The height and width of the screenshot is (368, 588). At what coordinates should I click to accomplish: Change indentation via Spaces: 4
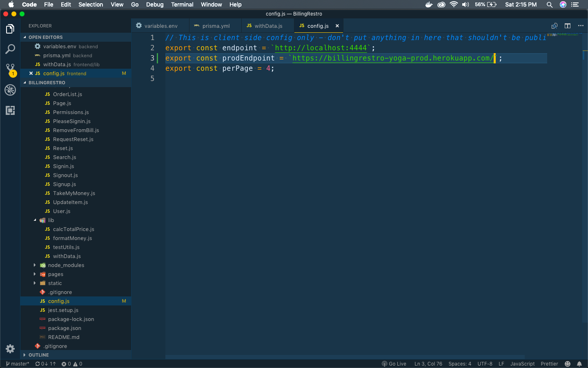pyautogui.click(x=460, y=364)
